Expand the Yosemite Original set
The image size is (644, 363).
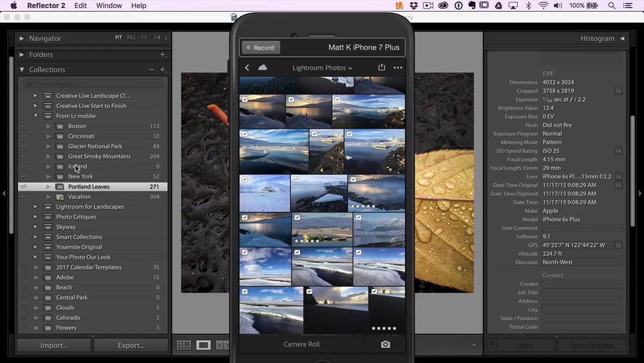[x=35, y=247]
